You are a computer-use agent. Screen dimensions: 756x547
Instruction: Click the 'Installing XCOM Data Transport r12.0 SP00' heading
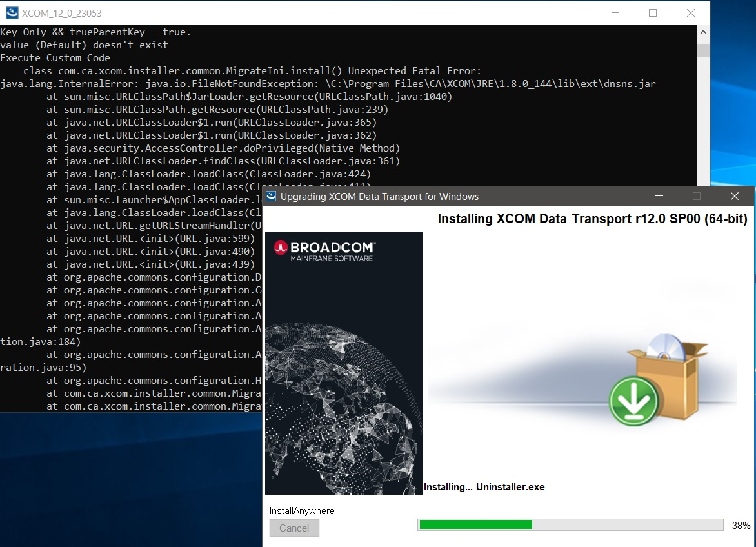[593, 219]
